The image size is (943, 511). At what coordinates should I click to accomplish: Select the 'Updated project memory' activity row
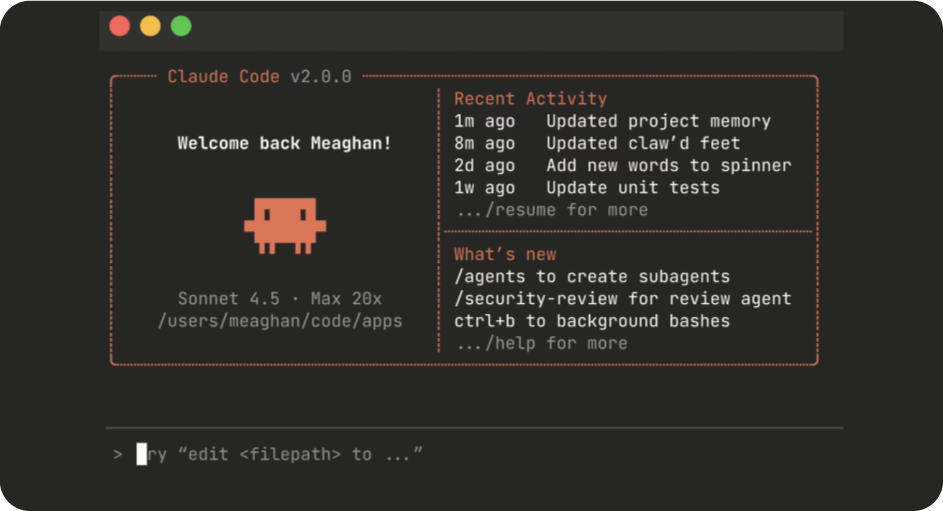612,121
